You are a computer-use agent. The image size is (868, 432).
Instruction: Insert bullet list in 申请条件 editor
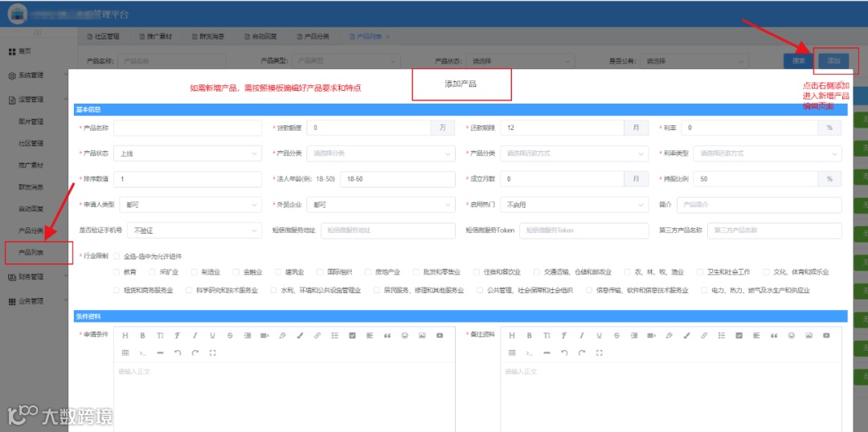pyautogui.click(x=335, y=335)
